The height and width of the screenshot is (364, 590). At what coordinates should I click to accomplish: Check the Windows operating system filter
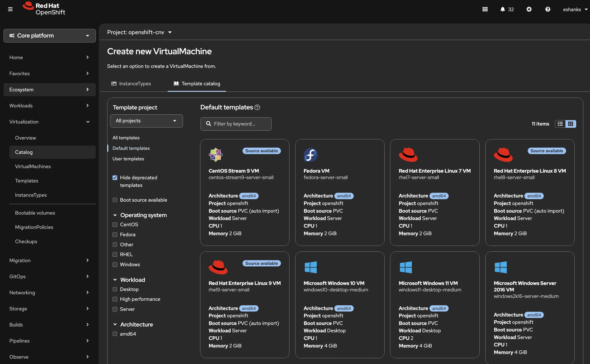[115, 265]
